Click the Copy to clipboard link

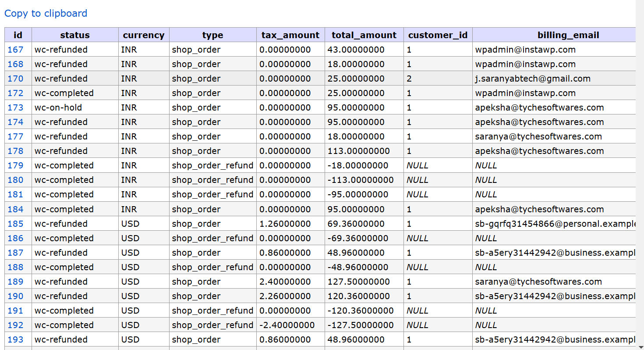tap(46, 14)
